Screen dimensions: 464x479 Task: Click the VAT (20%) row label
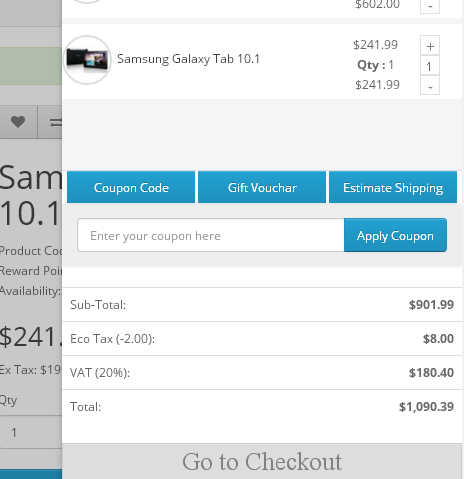tap(100, 373)
